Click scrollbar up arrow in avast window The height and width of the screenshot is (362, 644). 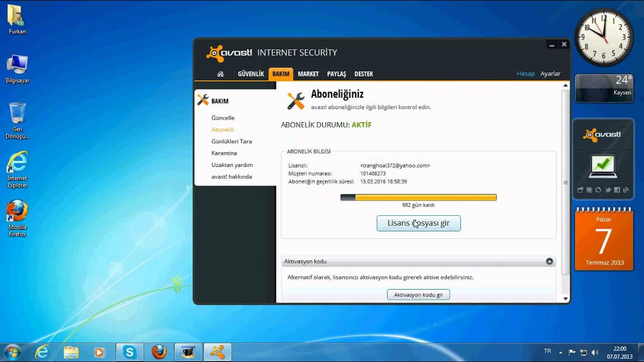tap(566, 86)
